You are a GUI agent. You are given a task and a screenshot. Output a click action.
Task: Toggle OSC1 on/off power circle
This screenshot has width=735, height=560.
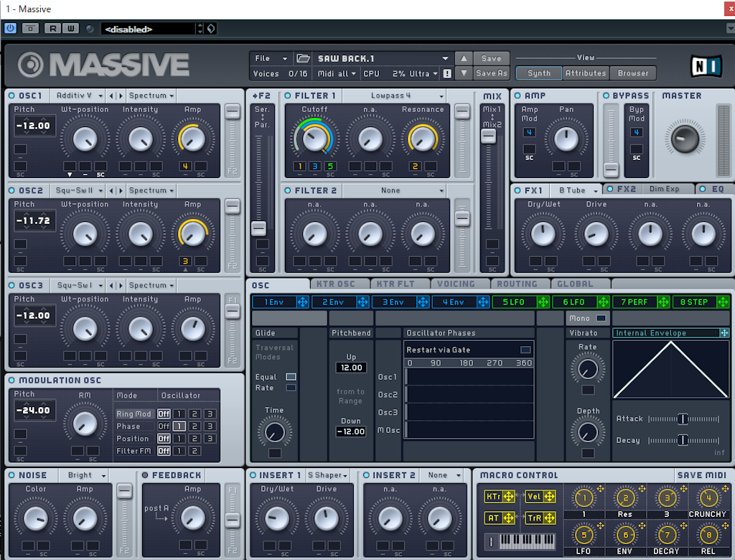[11, 95]
